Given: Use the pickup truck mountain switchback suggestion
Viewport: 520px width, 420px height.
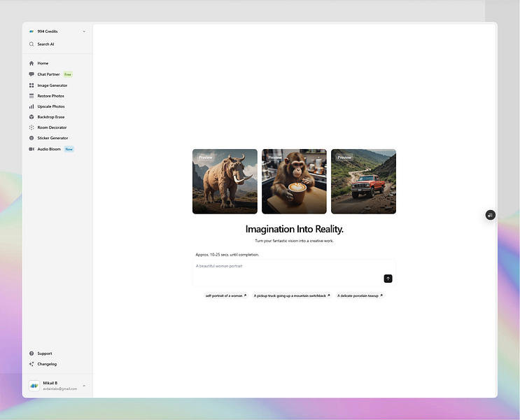Looking at the screenshot, I should point(292,295).
